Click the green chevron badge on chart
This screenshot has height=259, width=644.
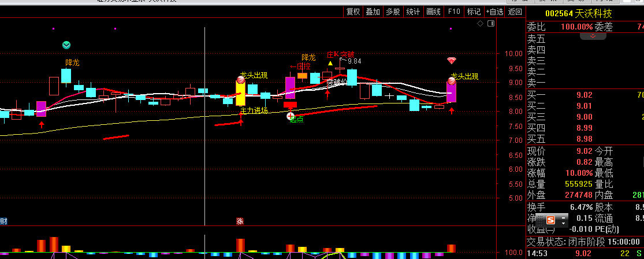(x=67, y=45)
